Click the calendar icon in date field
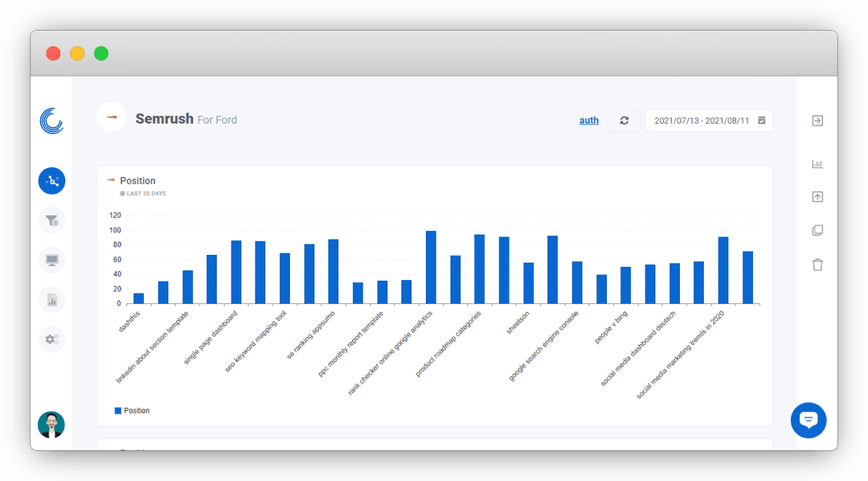 point(762,121)
